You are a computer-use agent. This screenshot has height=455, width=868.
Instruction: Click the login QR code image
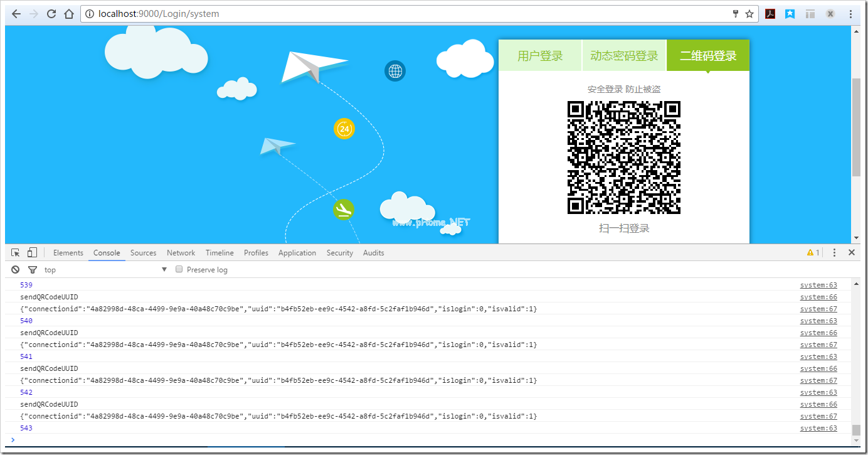point(624,158)
